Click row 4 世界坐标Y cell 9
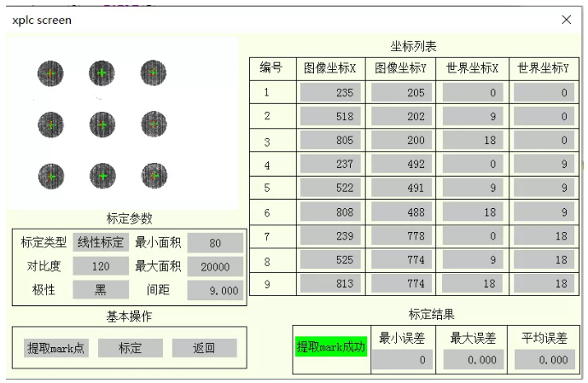Image resolution: width=588 pixels, height=383 pixels. [544, 164]
